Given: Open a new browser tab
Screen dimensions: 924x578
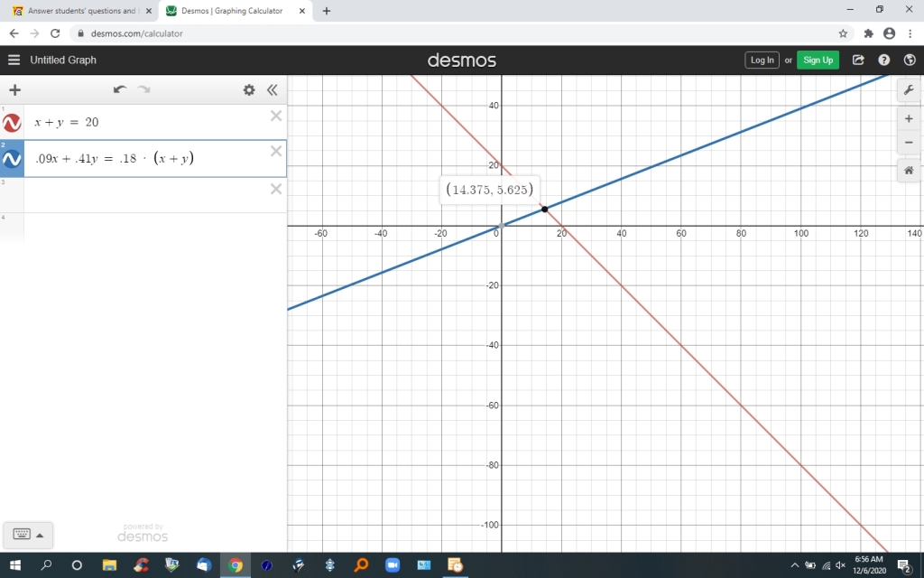Looking at the screenshot, I should [x=327, y=11].
